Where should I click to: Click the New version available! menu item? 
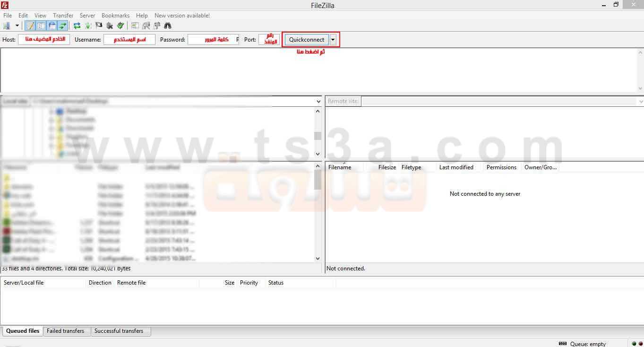tap(182, 16)
